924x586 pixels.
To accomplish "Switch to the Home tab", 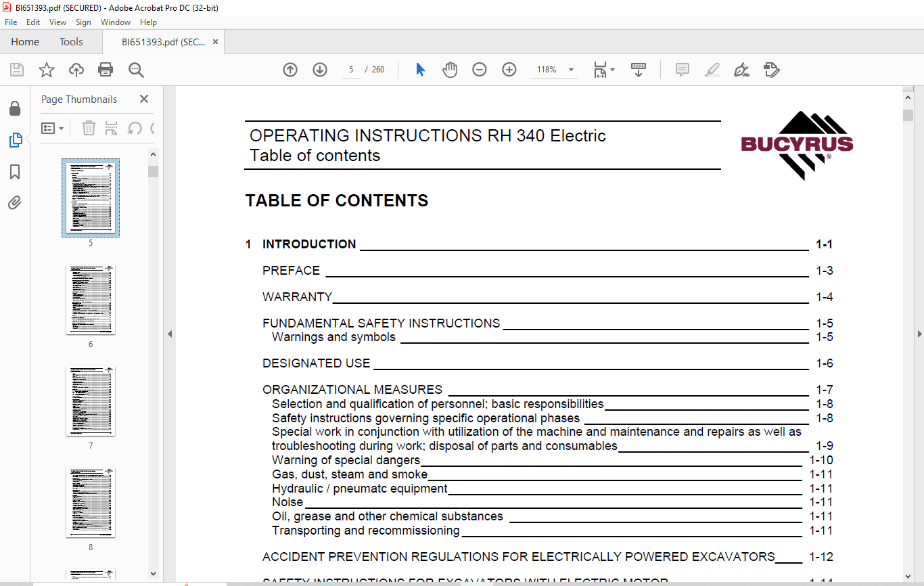I will [25, 42].
